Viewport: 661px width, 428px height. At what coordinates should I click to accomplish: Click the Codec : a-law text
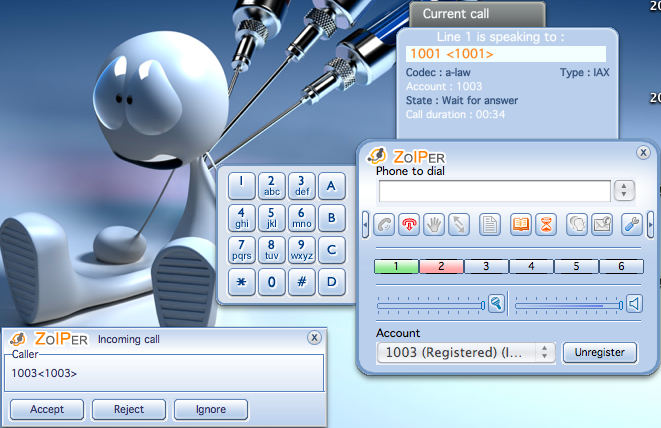[x=438, y=73]
